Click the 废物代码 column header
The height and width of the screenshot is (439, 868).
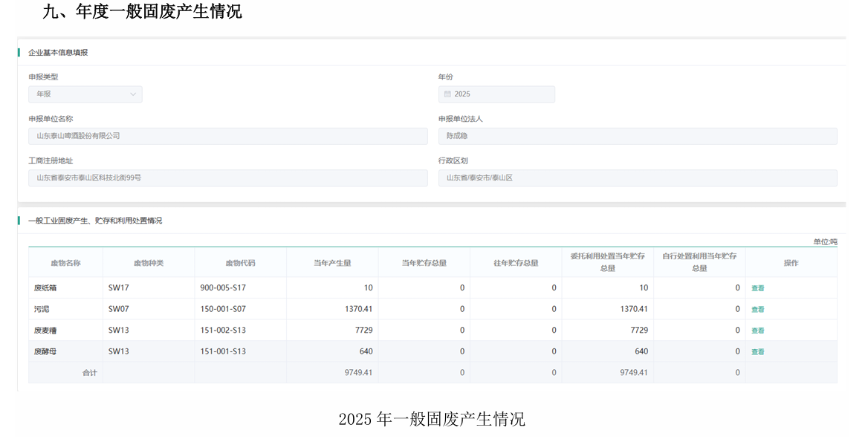240,263
